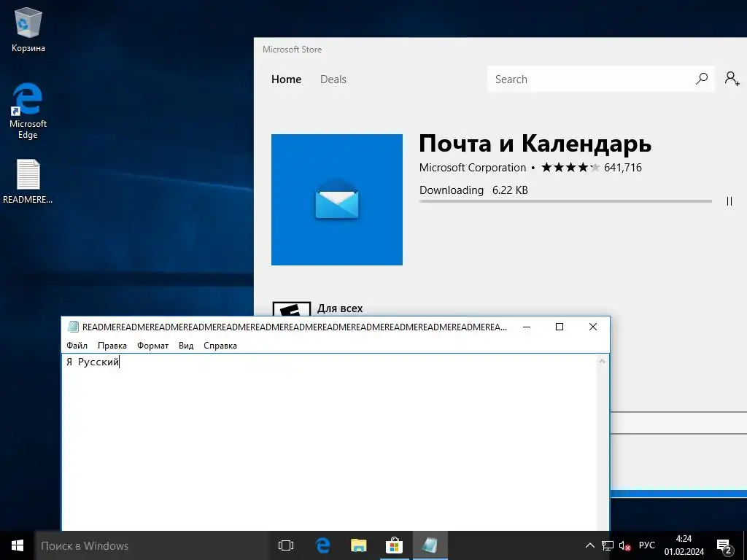Open the clock showing 4:24
Viewport: 747px width, 560px height.
pyautogui.click(x=684, y=545)
